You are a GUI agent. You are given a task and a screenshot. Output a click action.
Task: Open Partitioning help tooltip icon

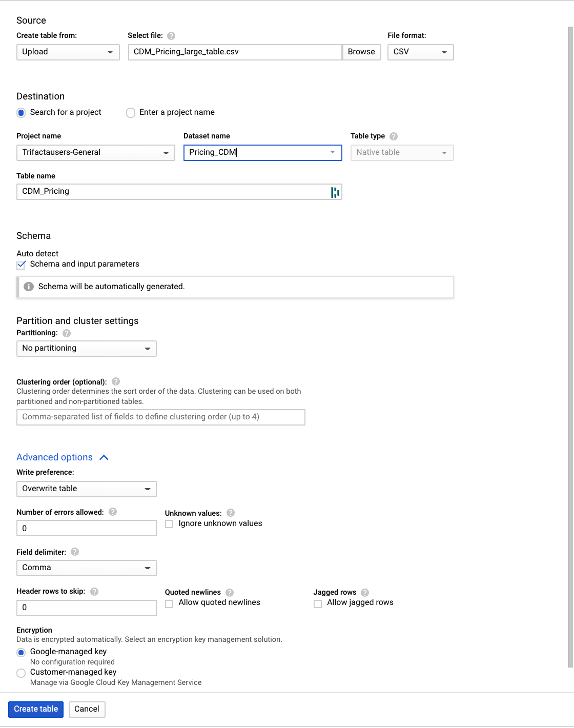[67, 333]
